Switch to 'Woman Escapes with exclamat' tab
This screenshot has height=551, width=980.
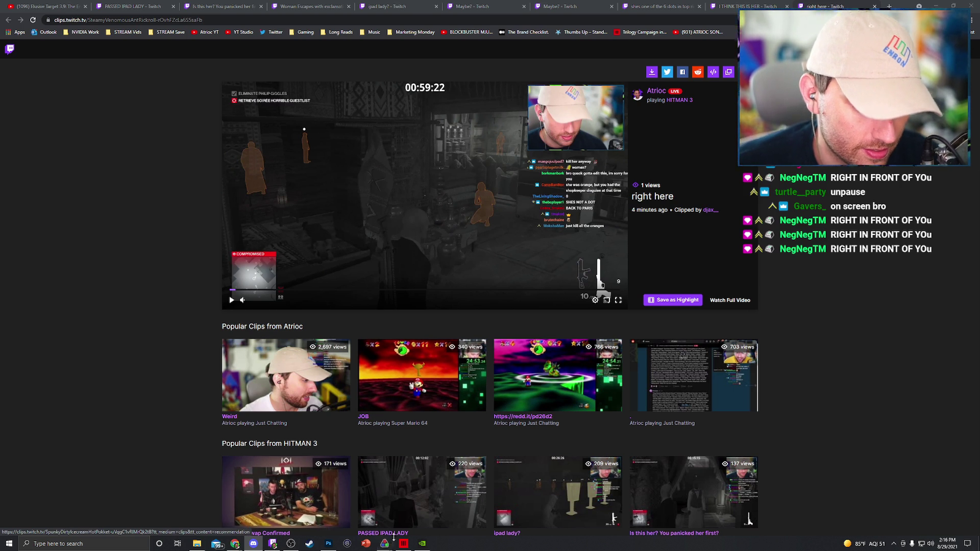(311, 6)
